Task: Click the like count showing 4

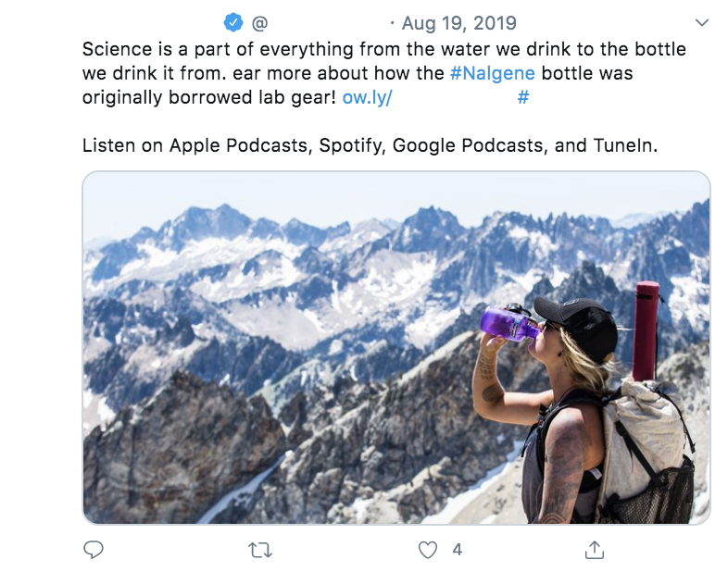Action: [457, 550]
